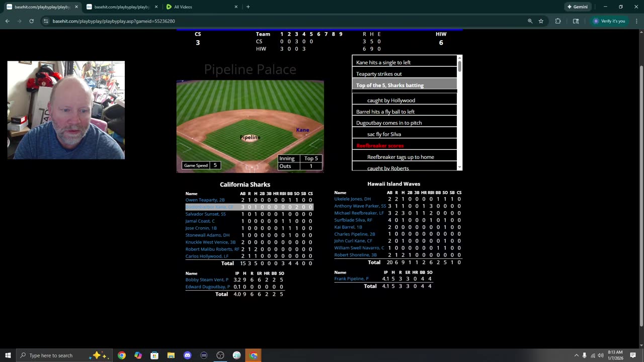This screenshot has height=362, width=644.
Task: Open Robert Malibu Roberts, RF link
Action: click(x=212, y=249)
